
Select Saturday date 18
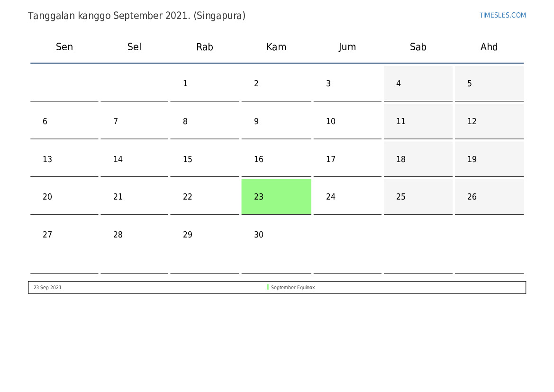[401, 159]
